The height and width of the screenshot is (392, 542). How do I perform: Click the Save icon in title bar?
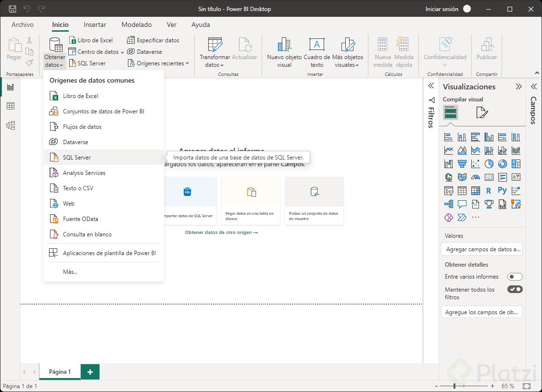tap(13, 9)
